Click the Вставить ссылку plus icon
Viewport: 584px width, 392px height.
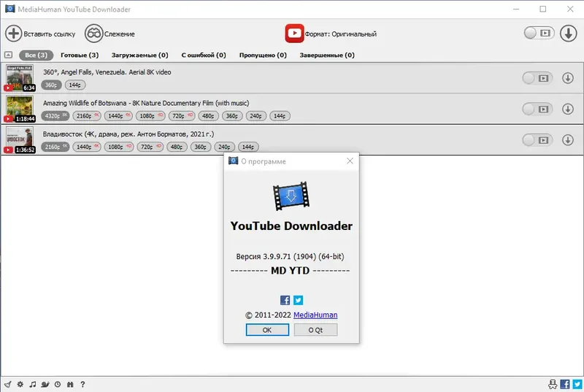point(13,34)
